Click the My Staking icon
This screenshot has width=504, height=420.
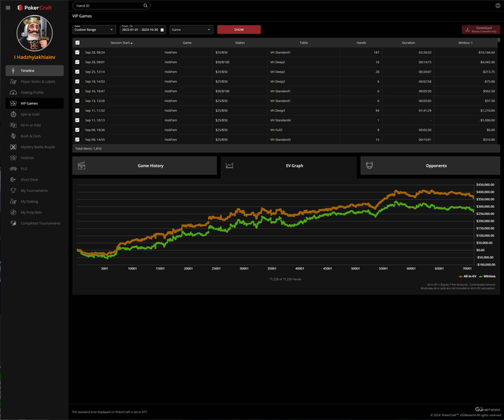click(13, 201)
